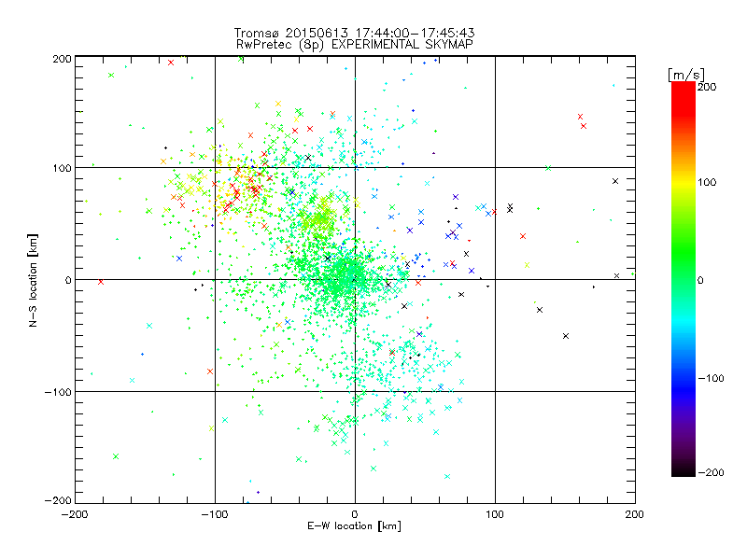Click the x-axis tick label '200'
Screen dimensions: 747x560
tap(635, 514)
